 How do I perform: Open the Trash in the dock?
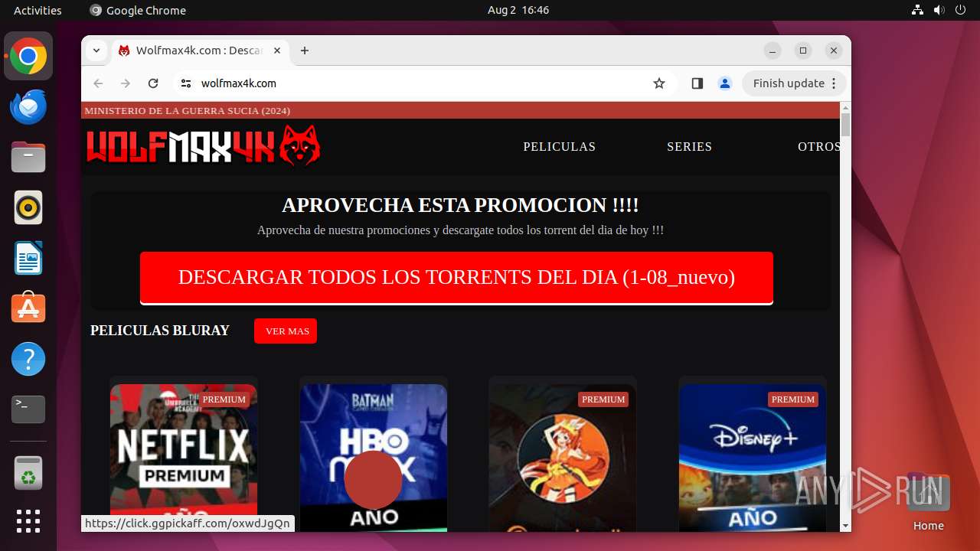[28, 473]
